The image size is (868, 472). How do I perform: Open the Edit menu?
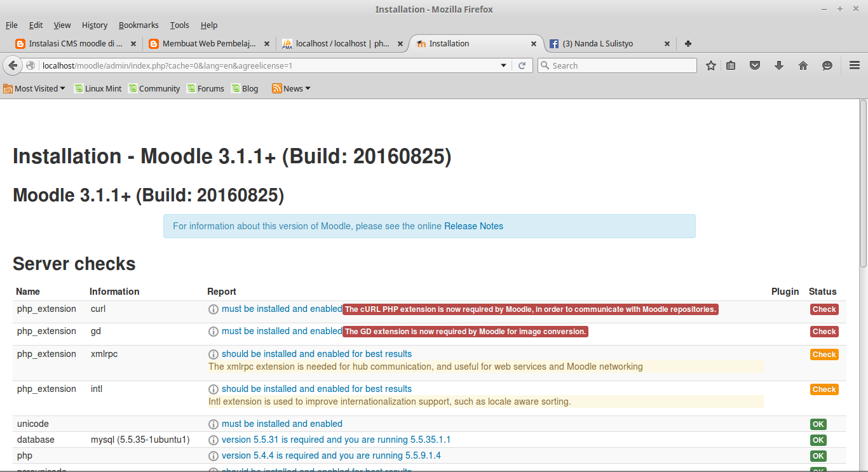pos(36,25)
